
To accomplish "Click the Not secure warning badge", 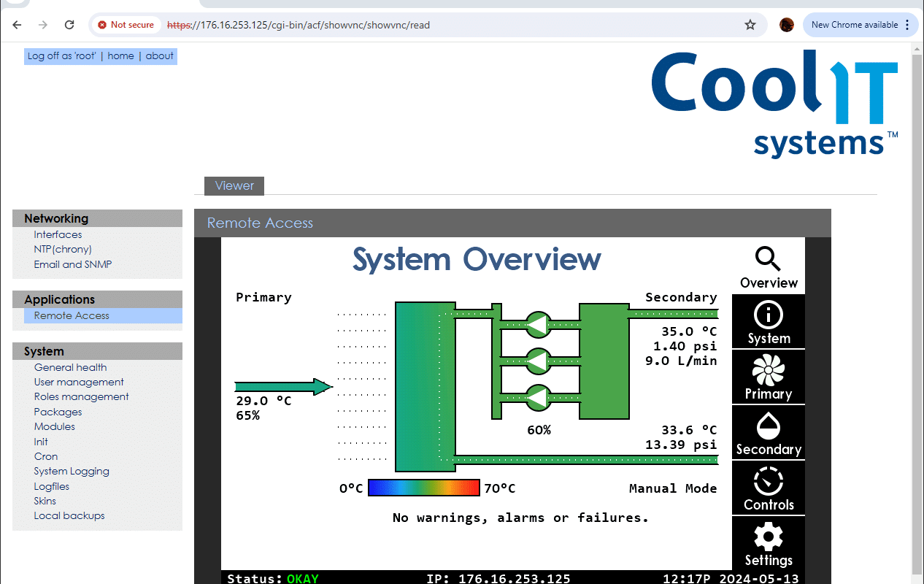I will point(126,25).
